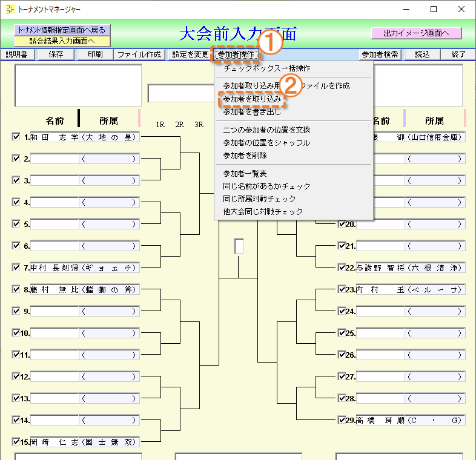Open 設定を変更 in the toolbar
This screenshot has height=460, width=476.
coord(190,54)
